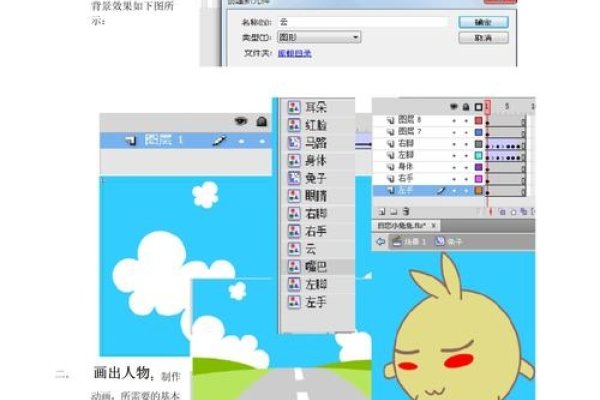The image size is (600, 400).
Task: Click the padlock icon above 图层 1
Action: [x=262, y=121]
